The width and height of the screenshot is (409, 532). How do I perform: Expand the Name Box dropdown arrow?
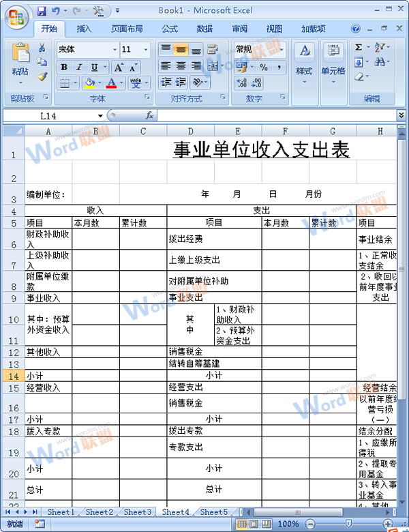coord(100,116)
